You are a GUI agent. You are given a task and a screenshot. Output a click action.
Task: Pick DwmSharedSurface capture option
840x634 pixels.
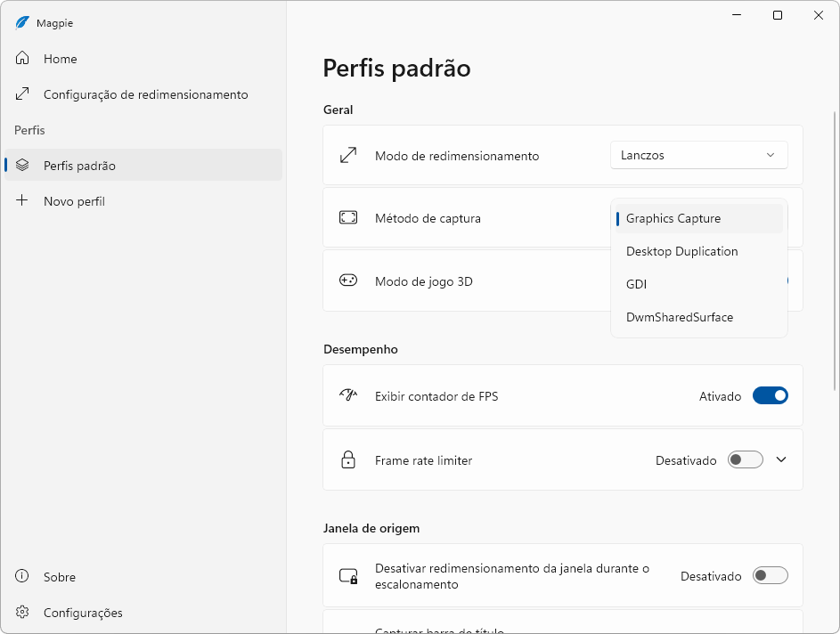tap(680, 317)
